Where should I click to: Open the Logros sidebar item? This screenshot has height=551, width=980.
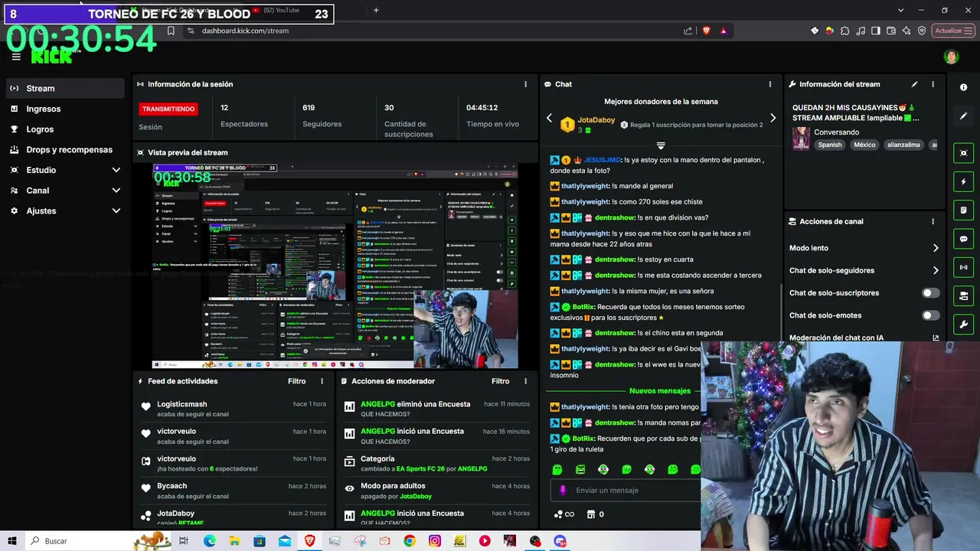(64, 129)
